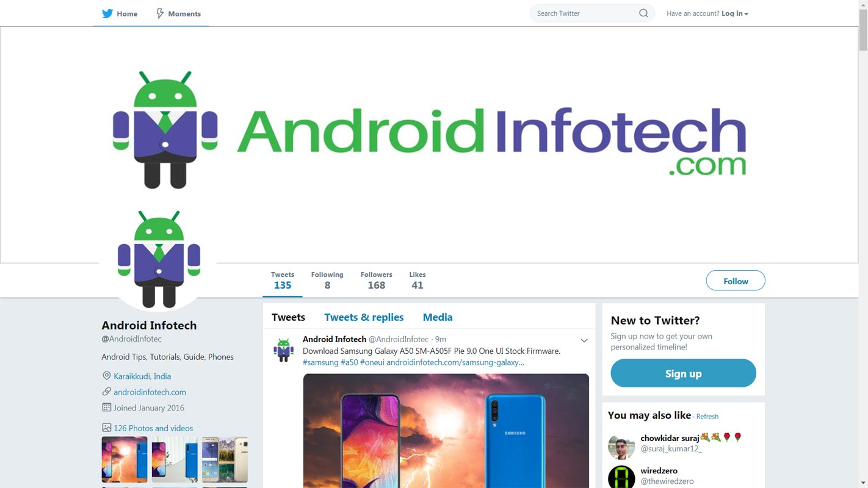868x488 pixels.
Task: Click chowkidar suraj's profile avatar
Action: (621, 447)
